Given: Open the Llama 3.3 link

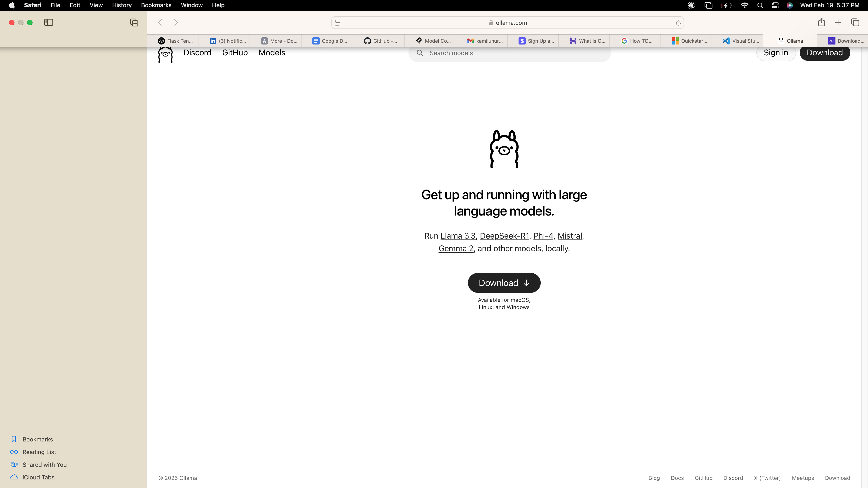Looking at the screenshot, I should coord(458,236).
